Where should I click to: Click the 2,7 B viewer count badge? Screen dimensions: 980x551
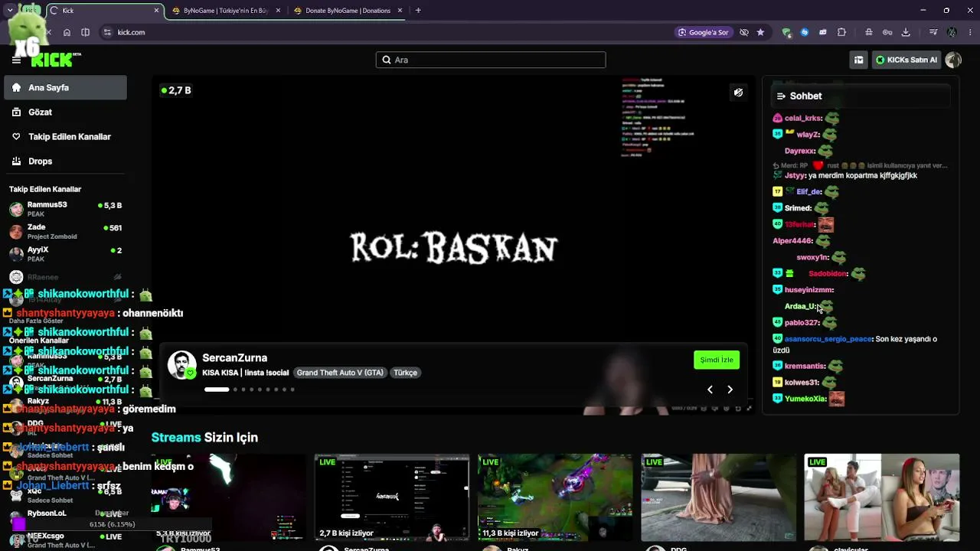tap(176, 90)
